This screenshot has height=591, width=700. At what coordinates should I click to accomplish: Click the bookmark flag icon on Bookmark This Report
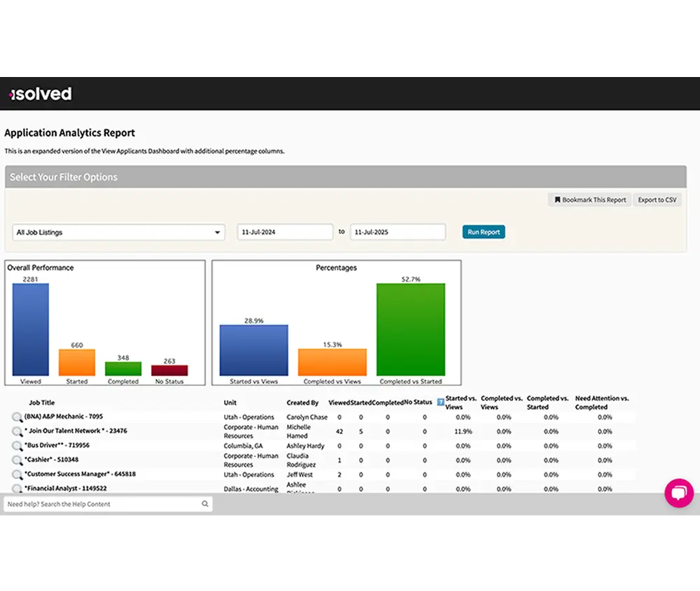coord(558,200)
